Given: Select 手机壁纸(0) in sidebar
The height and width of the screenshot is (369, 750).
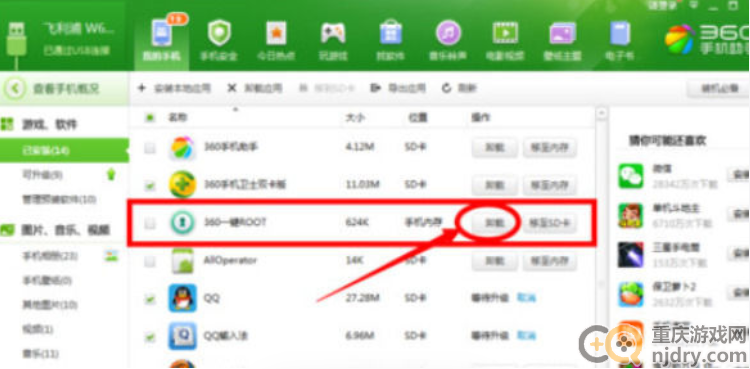Looking at the screenshot, I should pyautogui.click(x=47, y=280).
